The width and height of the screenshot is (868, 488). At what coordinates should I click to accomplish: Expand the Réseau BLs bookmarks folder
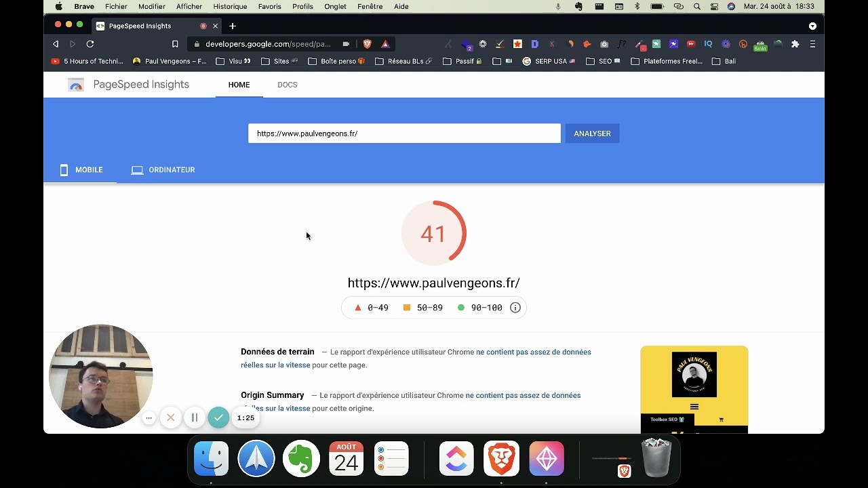tap(403, 61)
